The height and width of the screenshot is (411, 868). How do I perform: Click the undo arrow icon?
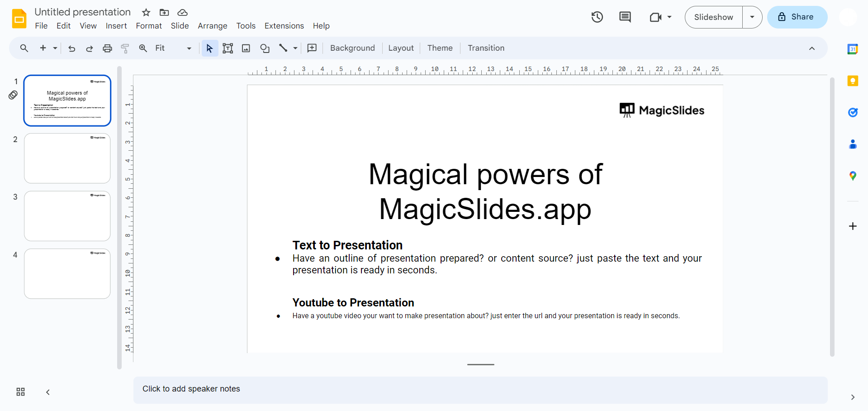[x=71, y=48]
